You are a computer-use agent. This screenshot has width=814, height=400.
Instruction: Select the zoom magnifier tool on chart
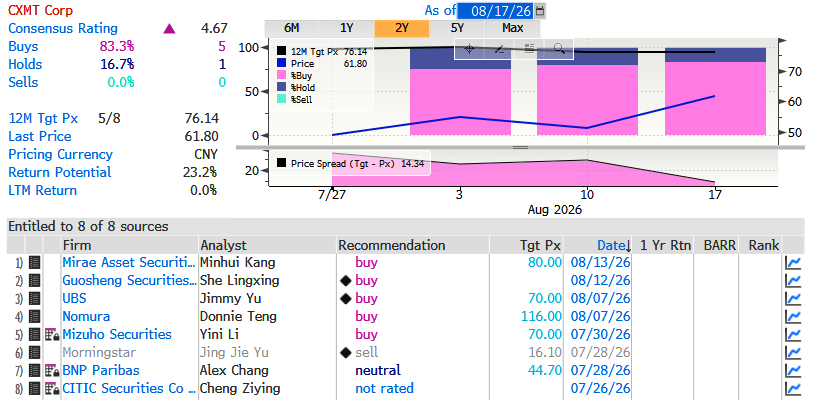559,49
